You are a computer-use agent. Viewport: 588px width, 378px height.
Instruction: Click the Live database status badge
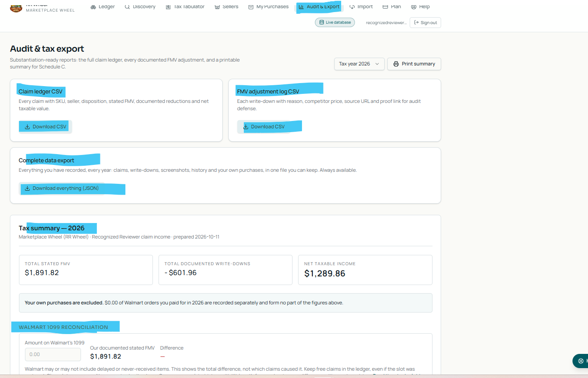(x=335, y=22)
